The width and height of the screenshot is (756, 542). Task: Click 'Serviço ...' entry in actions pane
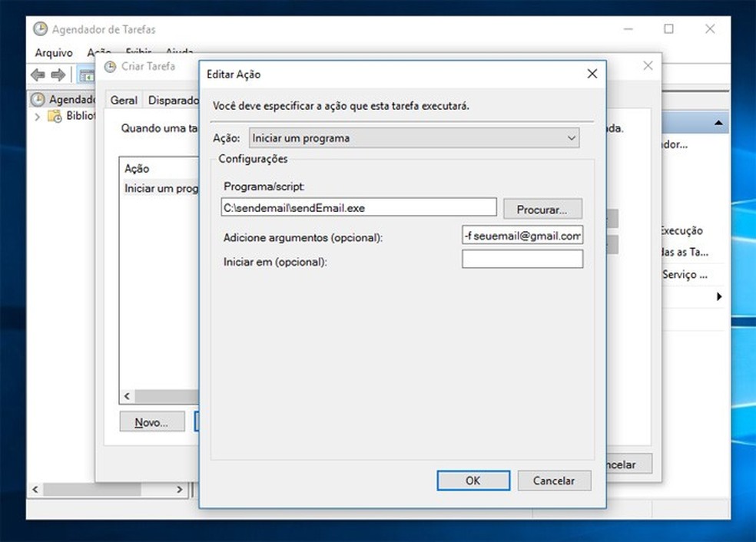pyautogui.click(x=685, y=275)
